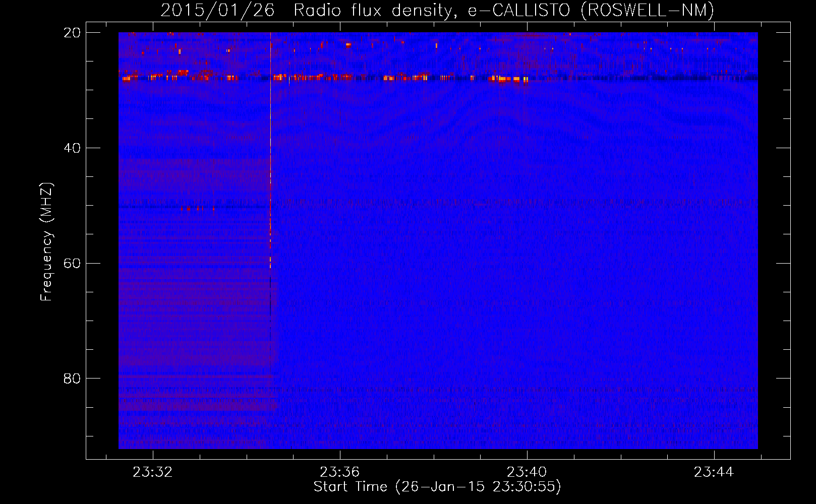The image size is (816, 504).
Task: Click the date '2015/01/26' in the title
Action: pyautogui.click(x=217, y=10)
